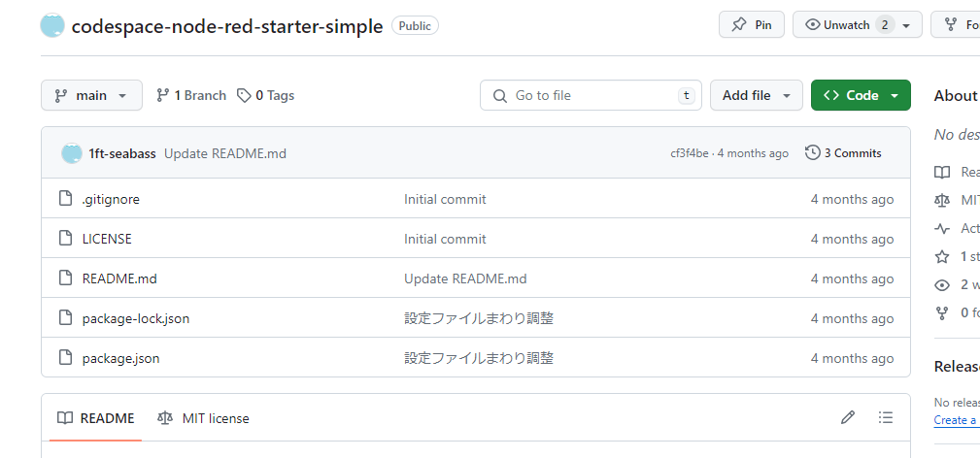Open the 3 Commits history
Viewport: 980px width, 458px height.
tap(843, 153)
